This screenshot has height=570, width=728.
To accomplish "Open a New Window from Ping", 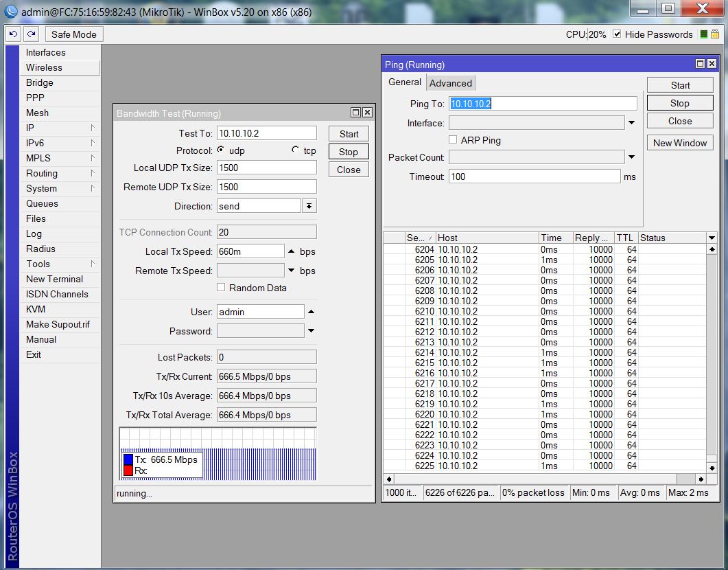I will 680,143.
